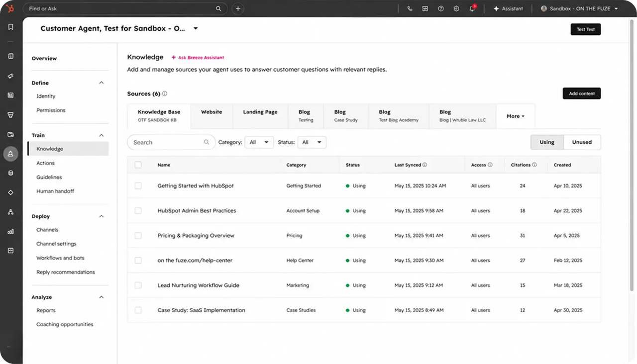Open the Status filter dropdown

click(x=312, y=142)
